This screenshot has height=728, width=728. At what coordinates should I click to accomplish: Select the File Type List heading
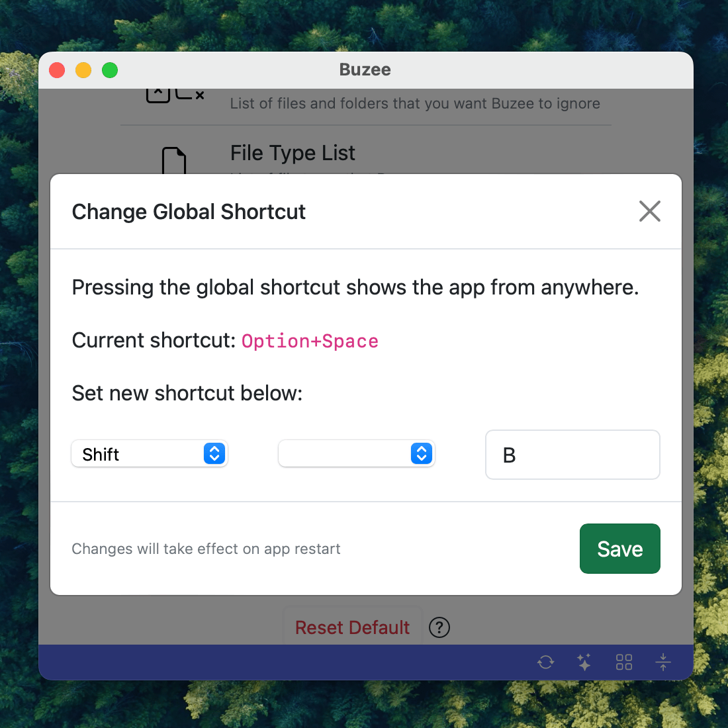[x=293, y=154]
